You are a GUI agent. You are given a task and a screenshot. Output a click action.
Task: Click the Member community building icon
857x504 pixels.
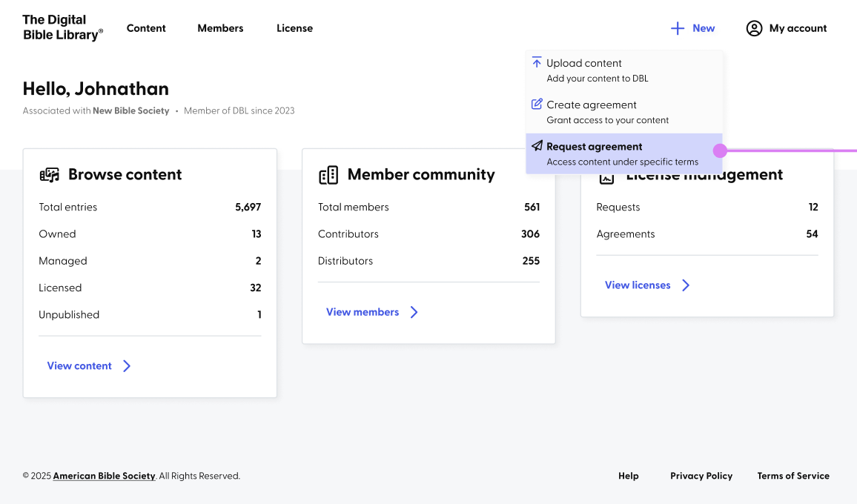[x=328, y=175]
